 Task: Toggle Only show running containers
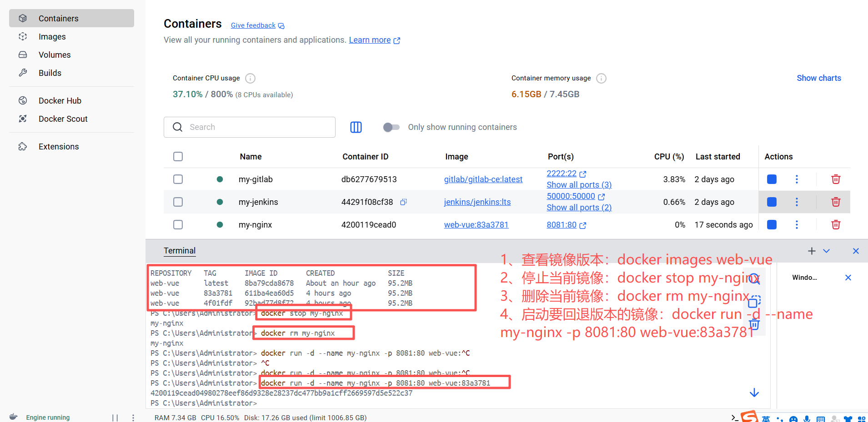[391, 127]
